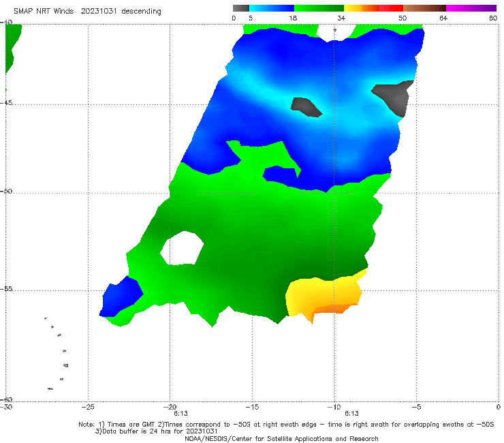Screen dimensions: 504x443
Task: Click the swath time '6:13' under -10
Action: click(351, 414)
